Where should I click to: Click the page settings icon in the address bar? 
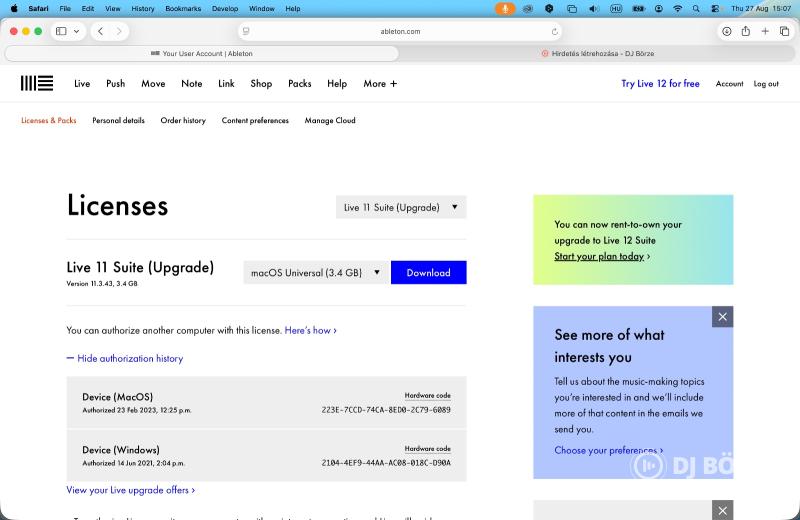coord(246,31)
